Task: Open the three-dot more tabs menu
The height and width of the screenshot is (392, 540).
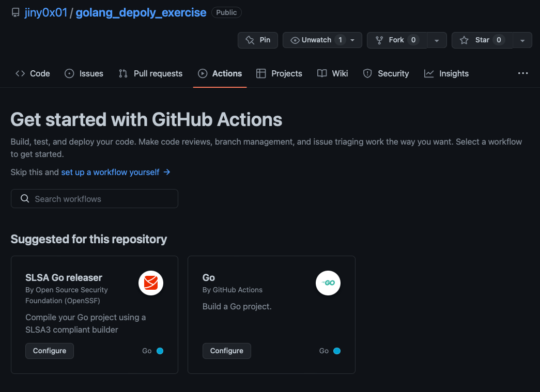Action: click(523, 73)
